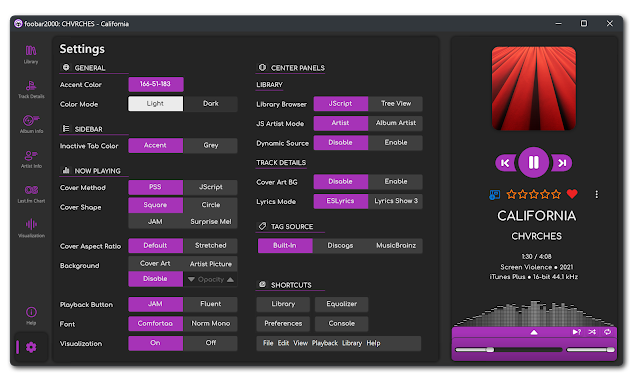Screen dimensions: 639x392
Task: Open the Album Info sidebar tab
Action: click(31, 124)
